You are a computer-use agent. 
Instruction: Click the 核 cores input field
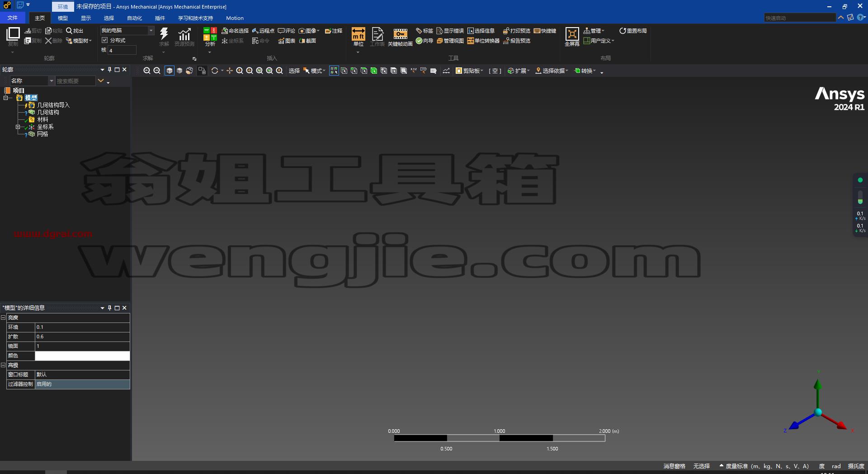tap(122, 50)
